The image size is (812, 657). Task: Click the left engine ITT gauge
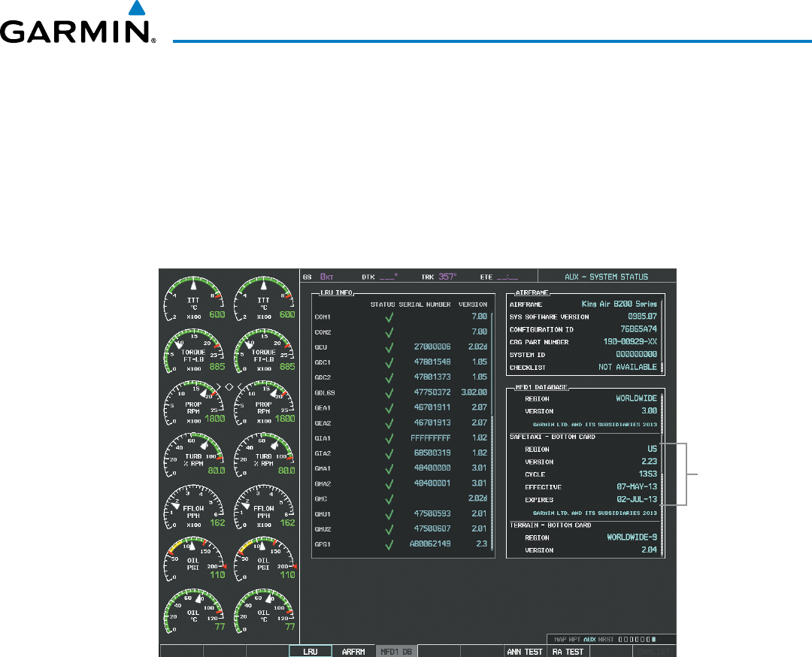[194, 299]
